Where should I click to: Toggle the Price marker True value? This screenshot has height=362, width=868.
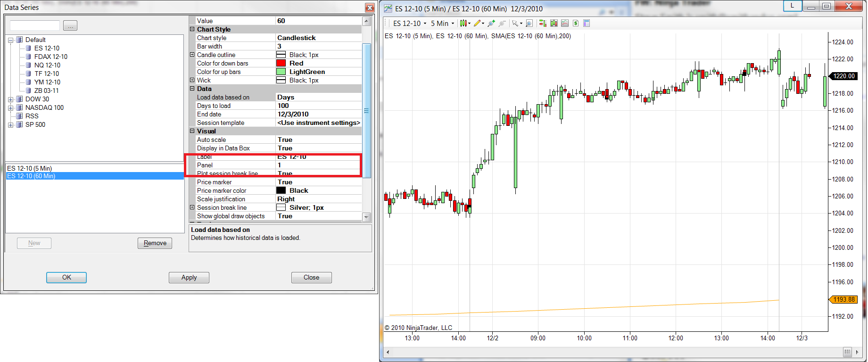319,182
